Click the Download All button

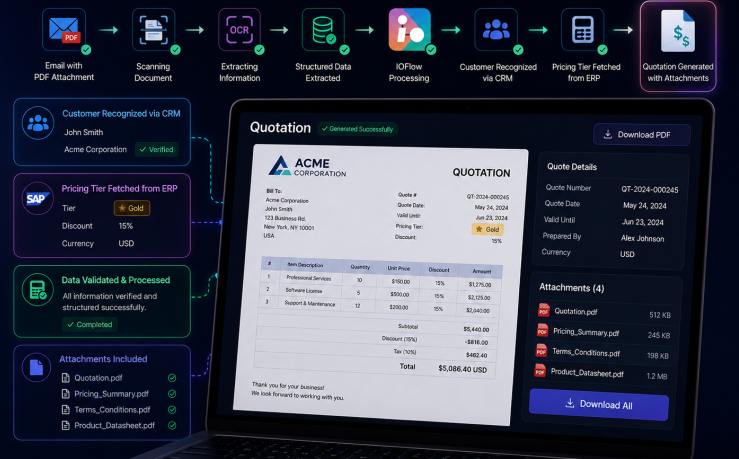599,404
